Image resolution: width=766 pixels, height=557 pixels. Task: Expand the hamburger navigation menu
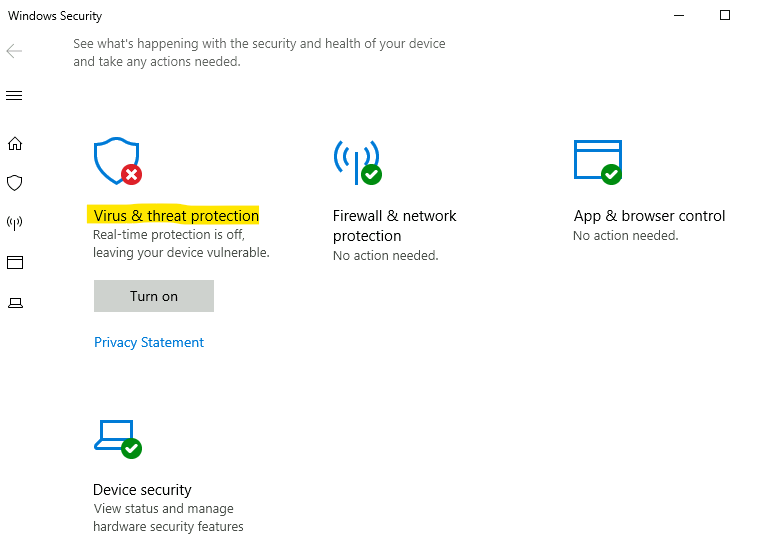pos(14,96)
